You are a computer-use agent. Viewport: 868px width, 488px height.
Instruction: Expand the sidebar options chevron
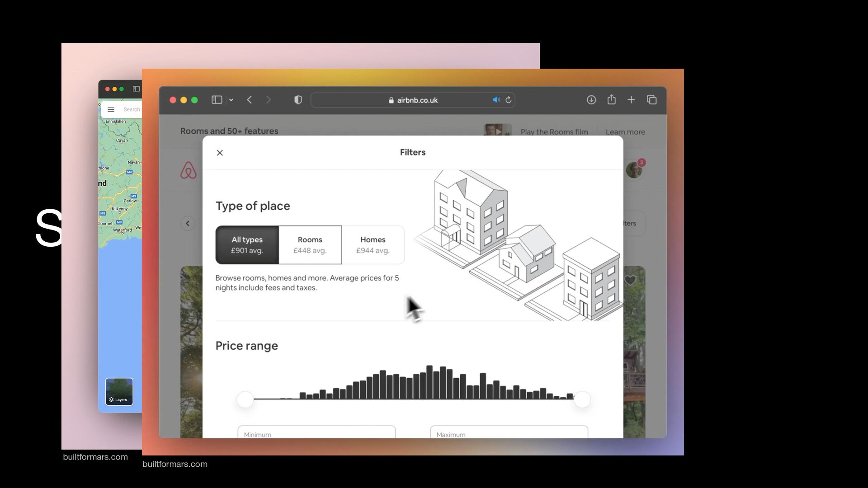point(231,100)
